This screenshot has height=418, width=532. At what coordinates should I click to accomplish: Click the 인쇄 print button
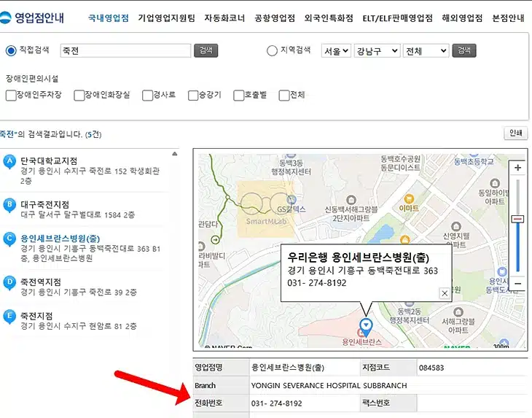click(516, 133)
